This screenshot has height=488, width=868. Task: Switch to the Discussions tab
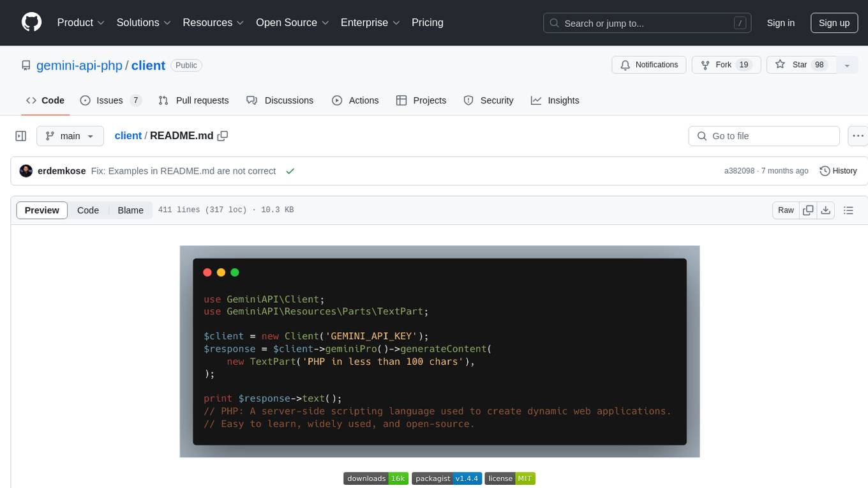point(280,100)
